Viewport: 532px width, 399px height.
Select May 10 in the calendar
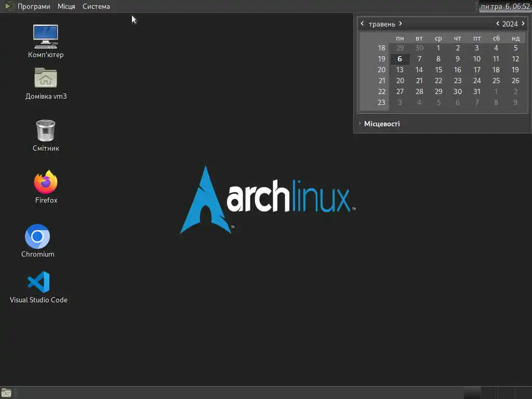(x=477, y=59)
